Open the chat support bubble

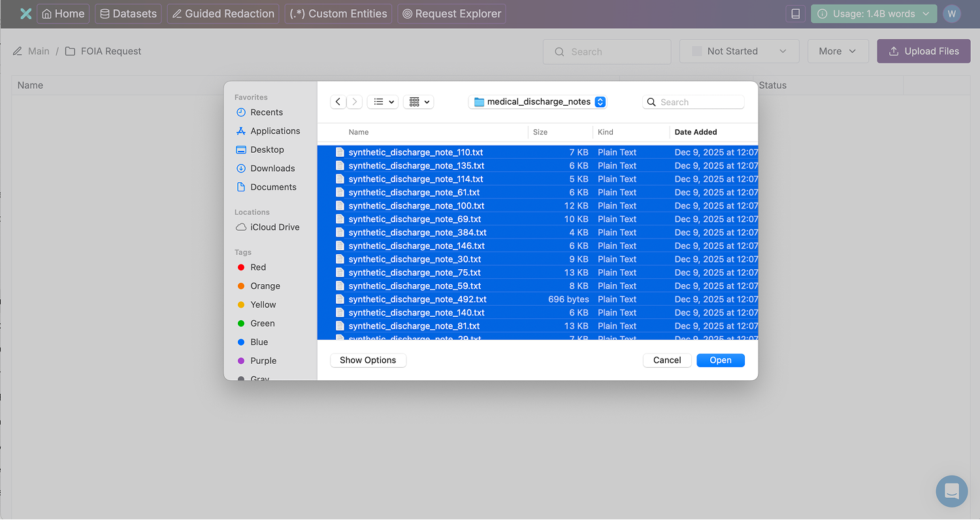pyautogui.click(x=951, y=491)
